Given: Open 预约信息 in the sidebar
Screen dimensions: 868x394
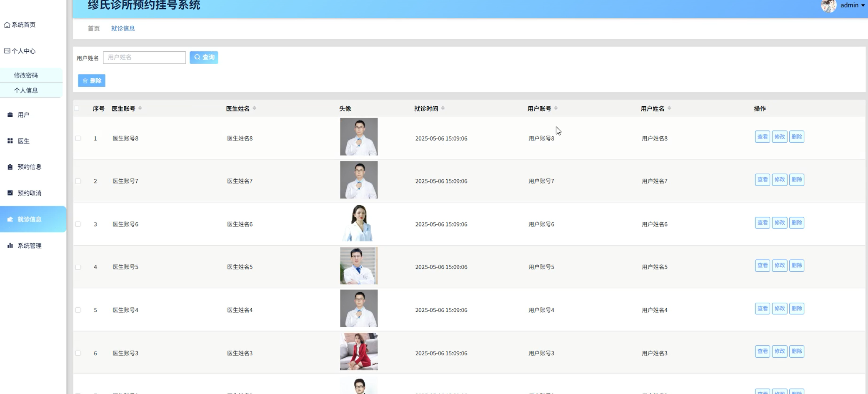Looking at the screenshot, I should coord(29,167).
